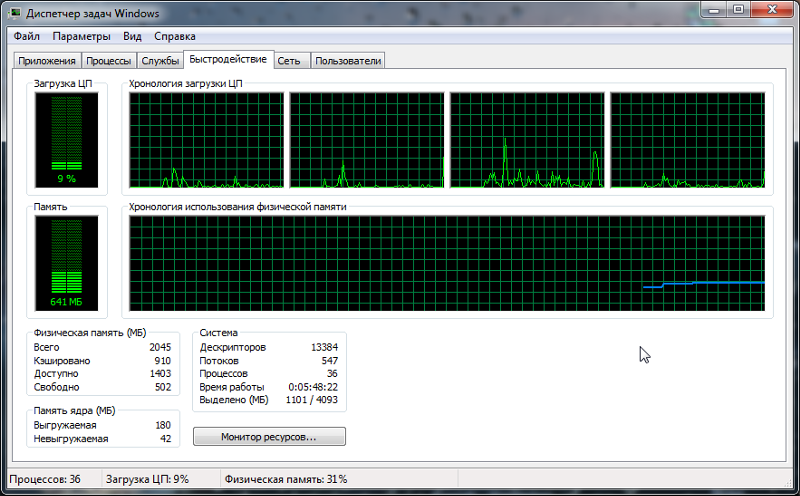
Task: Open the Справка menu
Action: (x=174, y=36)
